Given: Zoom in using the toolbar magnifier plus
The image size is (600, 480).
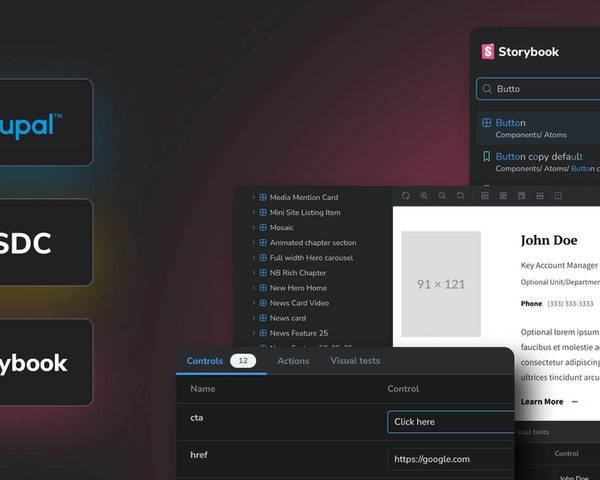Looking at the screenshot, I should [424, 196].
